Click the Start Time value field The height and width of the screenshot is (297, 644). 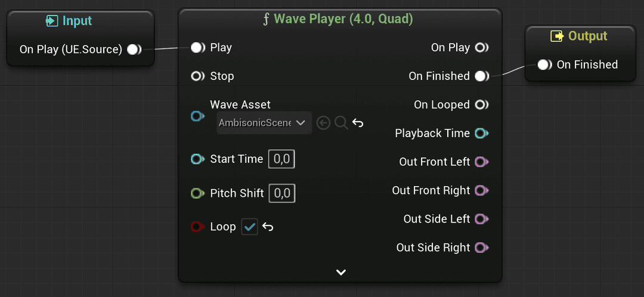[281, 159]
